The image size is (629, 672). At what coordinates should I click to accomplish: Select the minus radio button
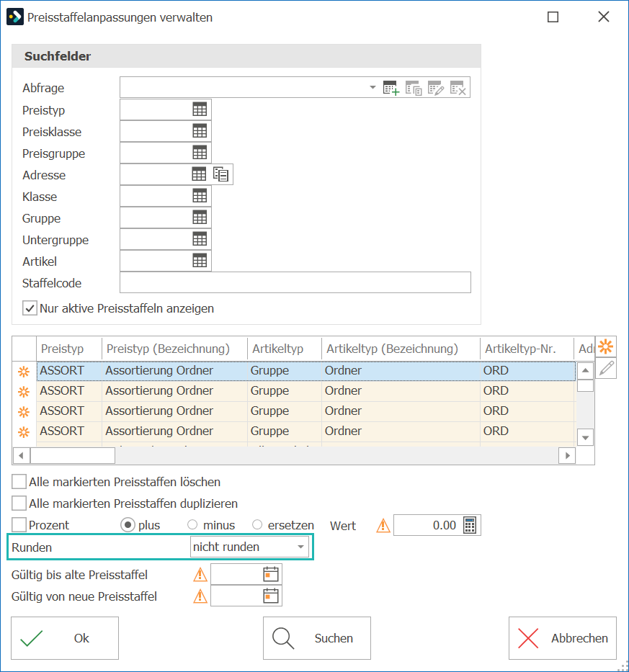pyautogui.click(x=192, y=524)
